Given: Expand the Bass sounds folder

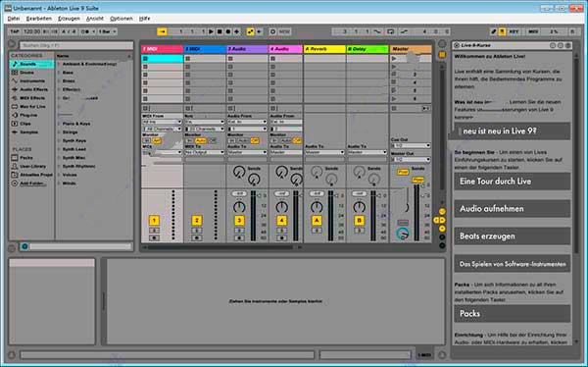Looking at the screenshot, I should click(x=59, y=73).
